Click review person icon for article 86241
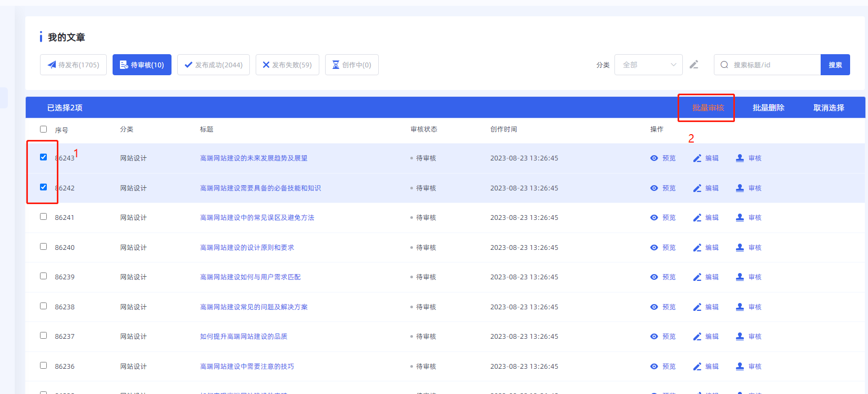Image resolution: width=868 pixels, height=394 pixels. tap(740, 218)
